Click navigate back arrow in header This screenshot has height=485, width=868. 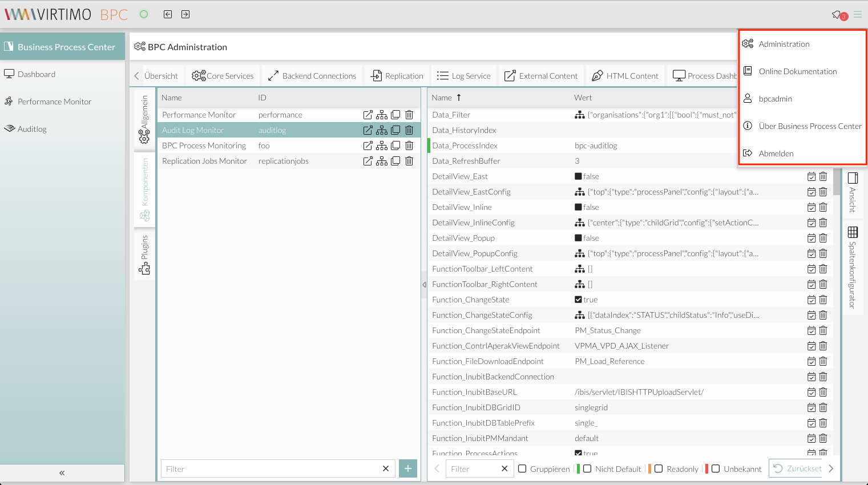168,14
